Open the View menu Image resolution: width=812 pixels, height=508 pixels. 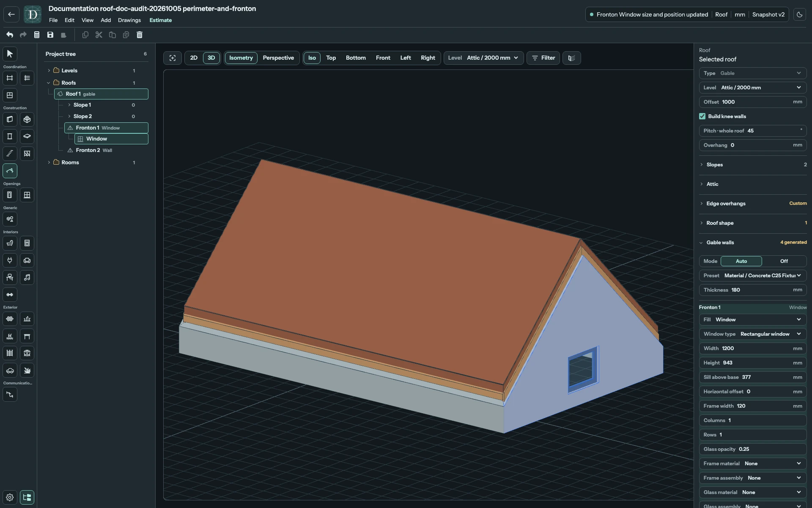[x=88, y=20]
